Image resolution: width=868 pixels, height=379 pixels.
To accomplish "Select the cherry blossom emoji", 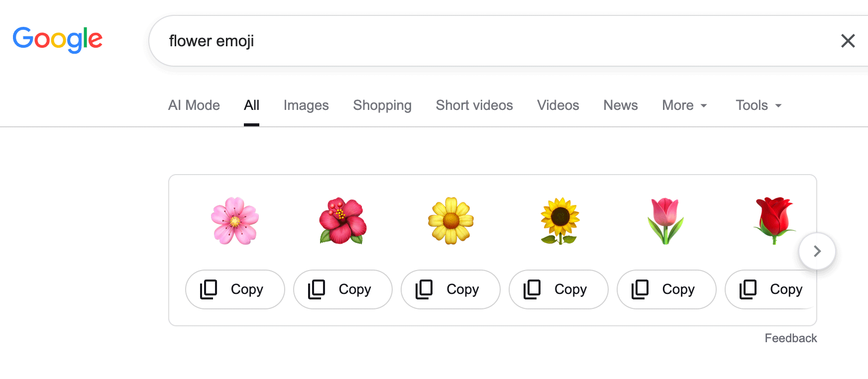I will tap(235, 221).
